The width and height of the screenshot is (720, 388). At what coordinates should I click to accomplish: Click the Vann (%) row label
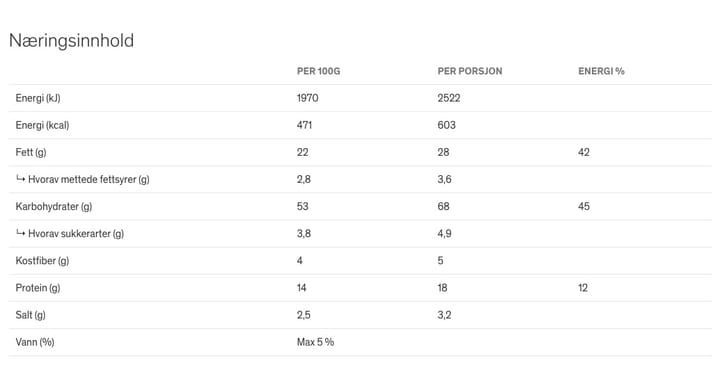[x=35, y=342]
